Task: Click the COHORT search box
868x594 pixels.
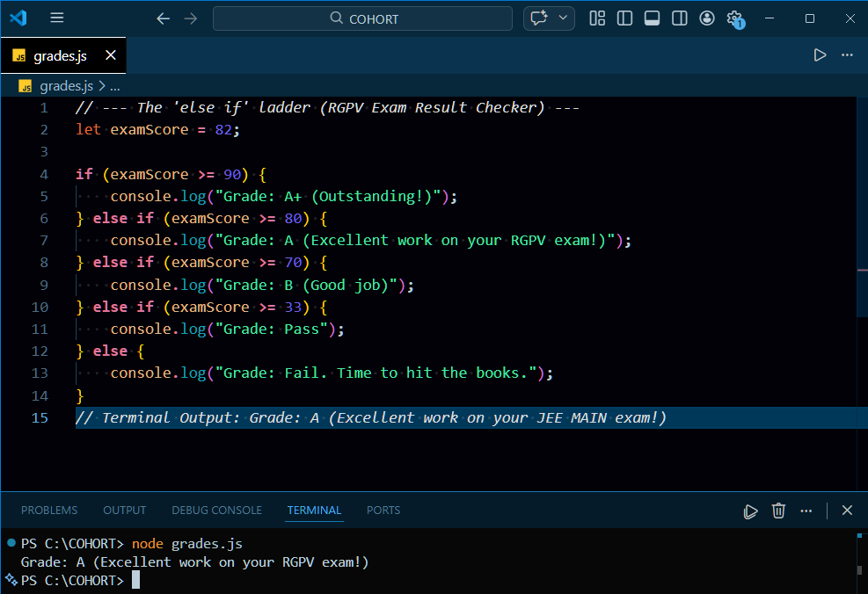Action: [362, 18]
